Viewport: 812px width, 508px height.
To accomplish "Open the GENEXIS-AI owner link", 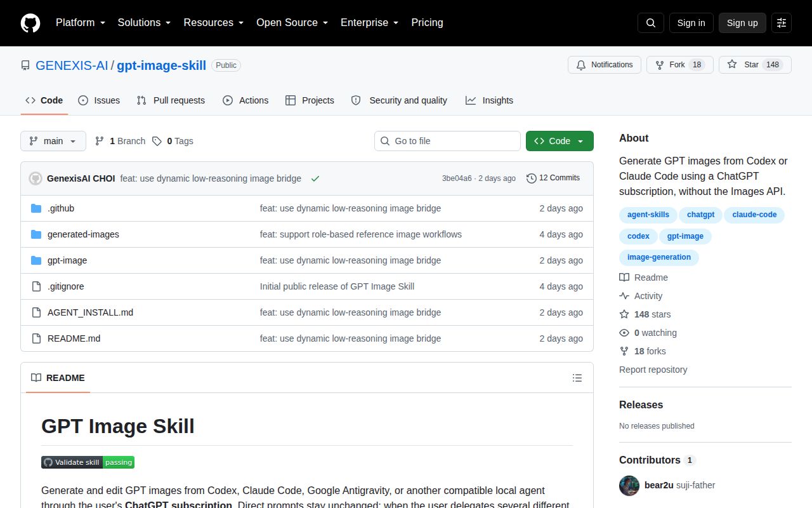I will point(72,65).
